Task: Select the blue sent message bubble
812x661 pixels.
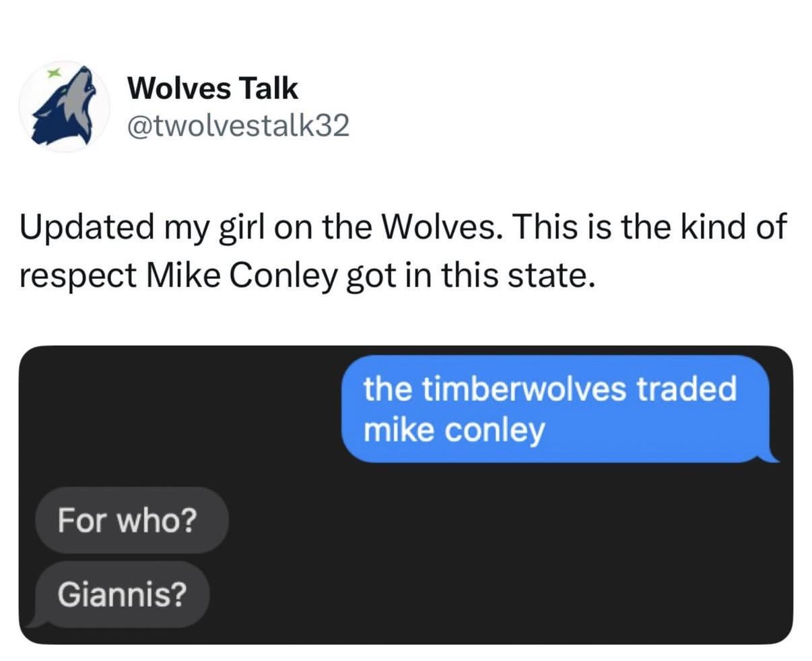Action: pyautogui.click(x=555, y=408)
